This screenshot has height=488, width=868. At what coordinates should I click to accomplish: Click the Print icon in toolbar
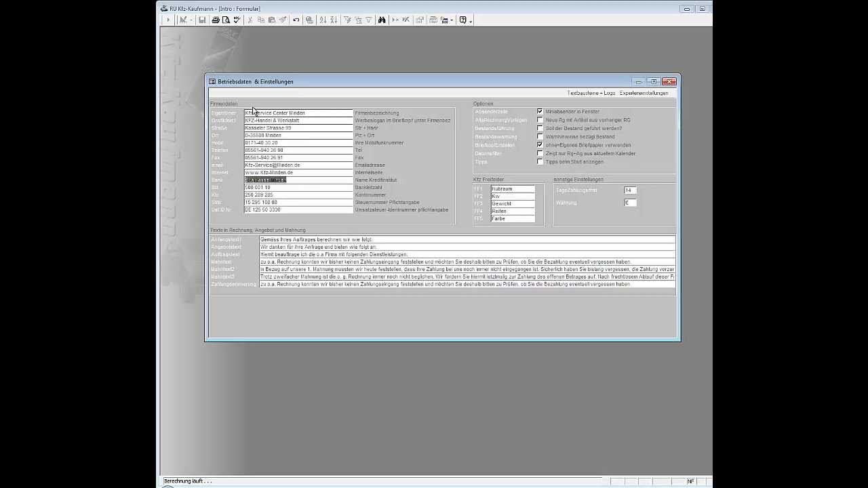pos(216,20)
